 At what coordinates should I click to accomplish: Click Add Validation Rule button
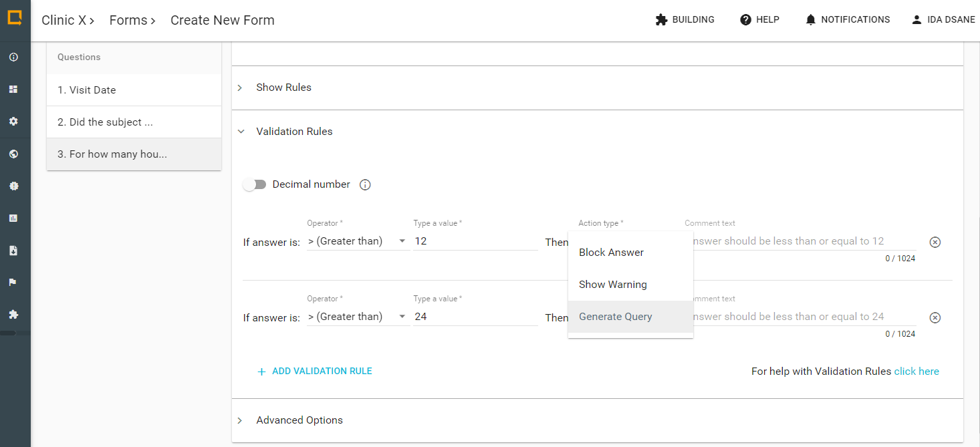[x=315, y=371]
